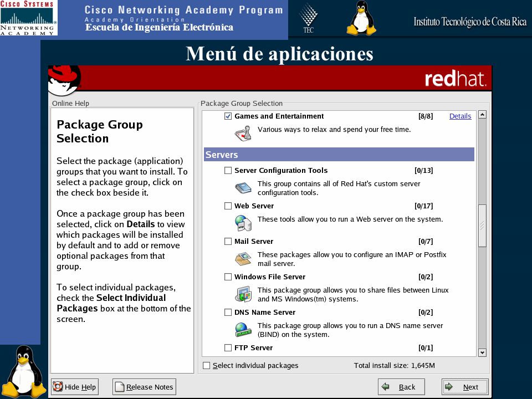Click the [0/1] package count

coord(426,348)
